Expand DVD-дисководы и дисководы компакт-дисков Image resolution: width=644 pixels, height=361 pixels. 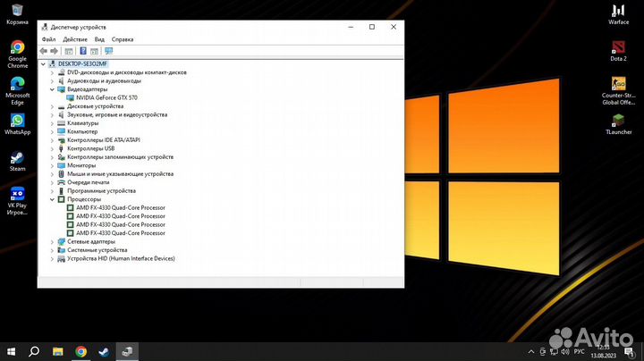click(52, 72)
